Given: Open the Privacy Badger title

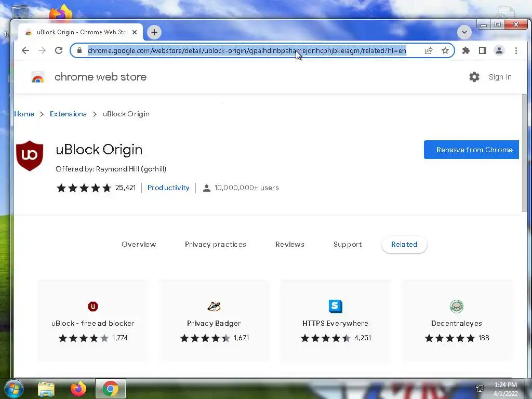Looking at the screenshot, I should point(214,323).
